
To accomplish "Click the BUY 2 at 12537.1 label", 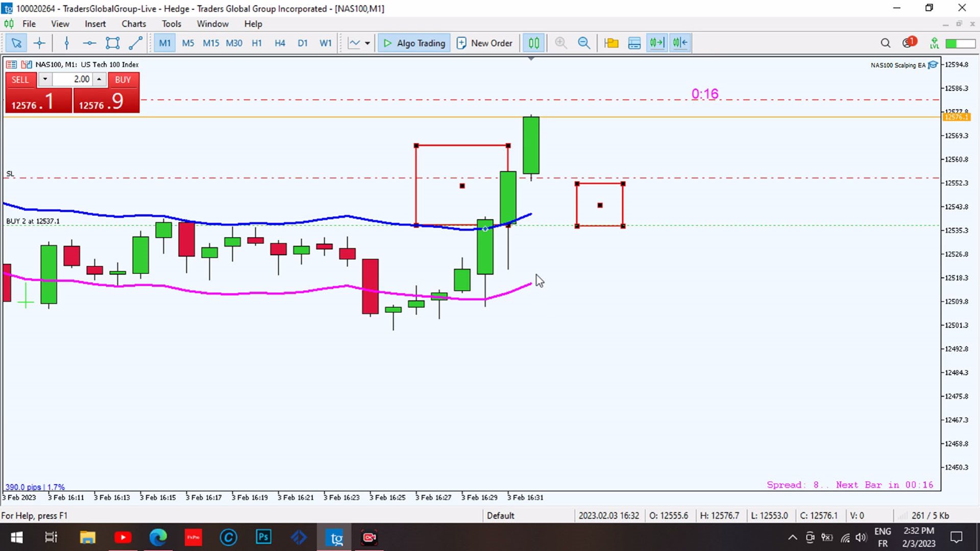I will (x=33, y=221).
